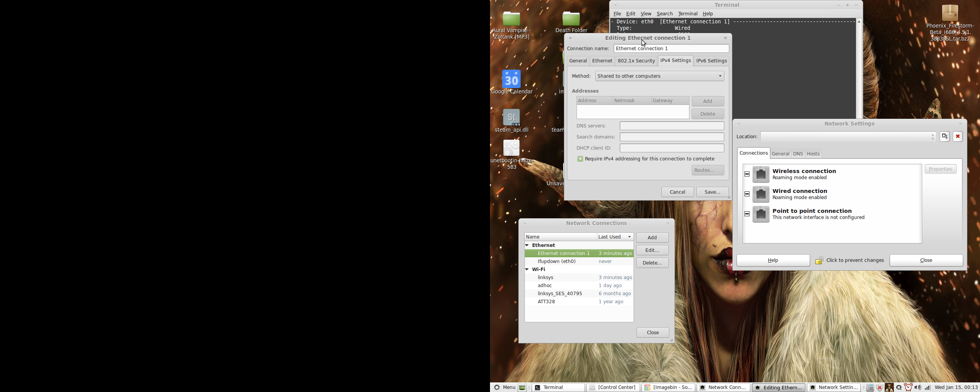Click the Point to point connection card icon
This screenshot has height=392, width=980.
coord(761,214)
